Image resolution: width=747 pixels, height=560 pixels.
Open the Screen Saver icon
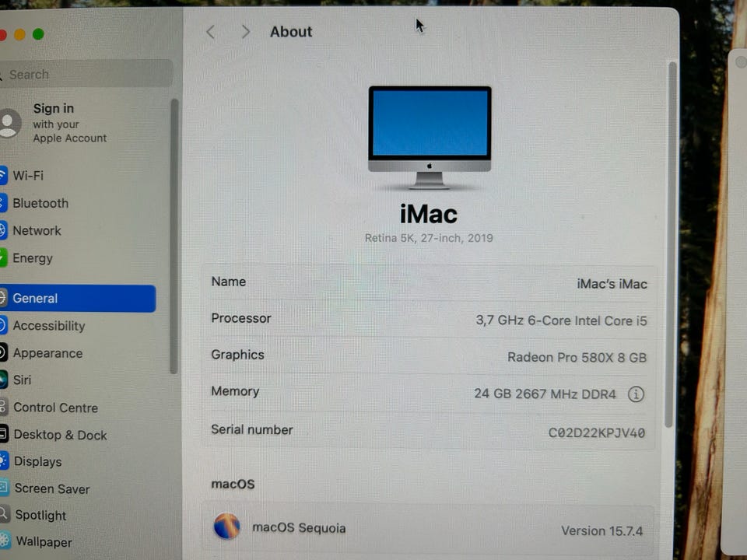coord(5,488)
